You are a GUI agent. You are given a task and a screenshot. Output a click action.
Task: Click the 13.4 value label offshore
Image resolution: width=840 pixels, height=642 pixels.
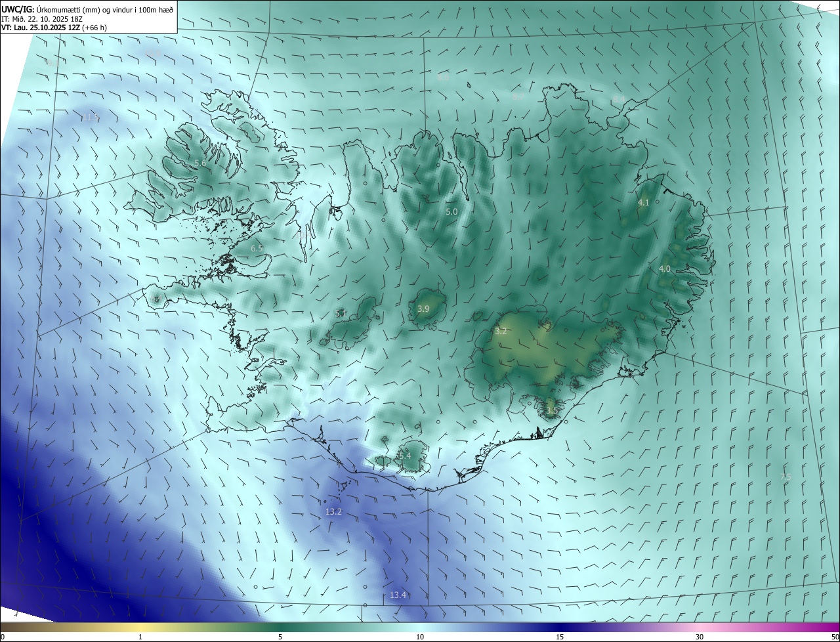click(398, 595)
